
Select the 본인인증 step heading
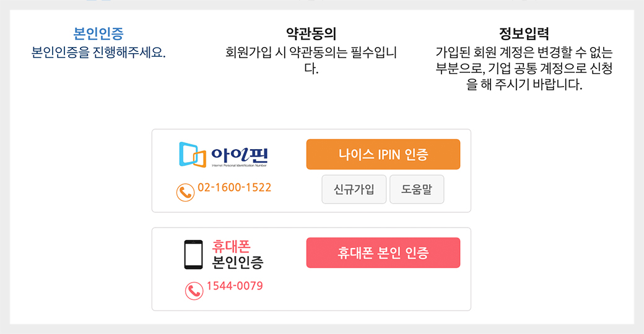[98, 33]
